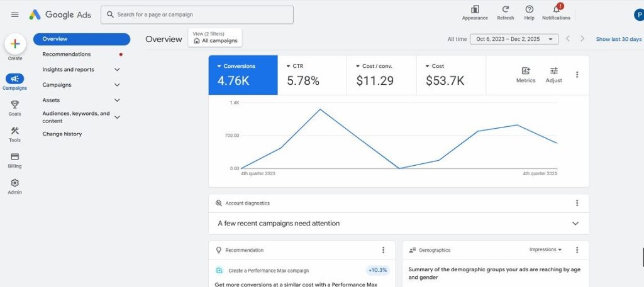Image resolution: width=644 pixels, height=287 pixels.
Task: Click the Appearance icon
Action: click(475, 9)
